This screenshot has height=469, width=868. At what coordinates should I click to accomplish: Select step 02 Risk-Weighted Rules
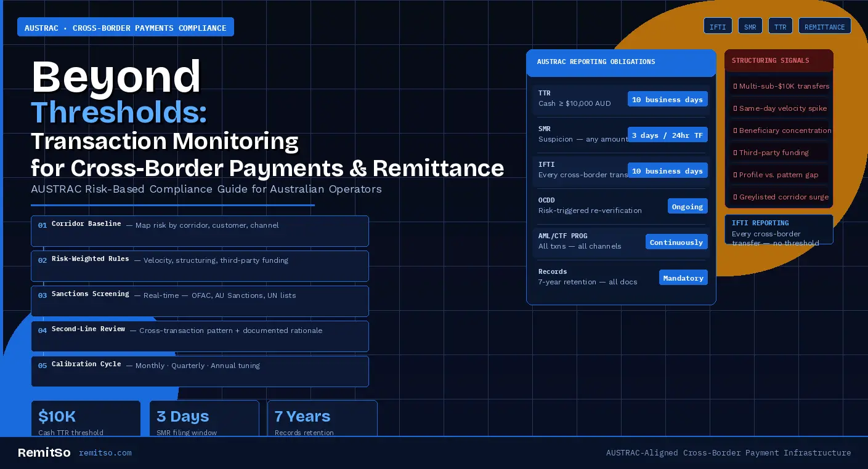click(200, 266)
